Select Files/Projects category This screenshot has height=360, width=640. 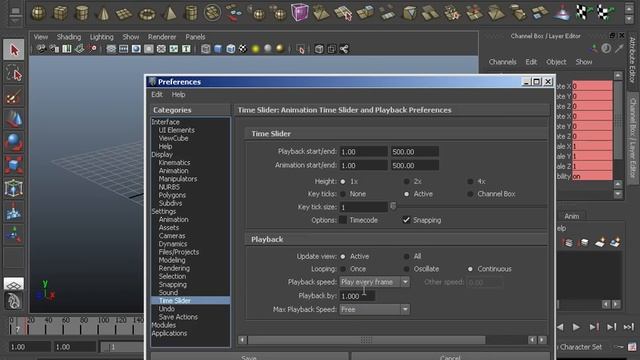[x=179, y=252]
